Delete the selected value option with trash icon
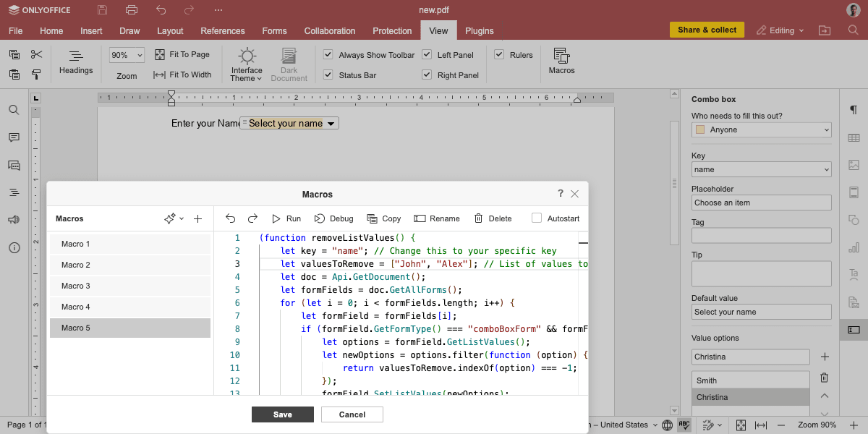868x434 pixels. [825, 378]
